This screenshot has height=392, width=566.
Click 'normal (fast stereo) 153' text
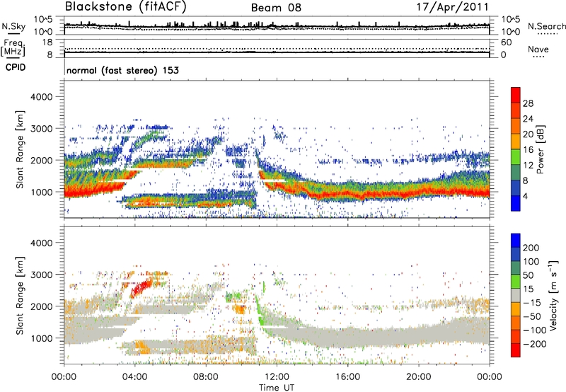[122, 70]
